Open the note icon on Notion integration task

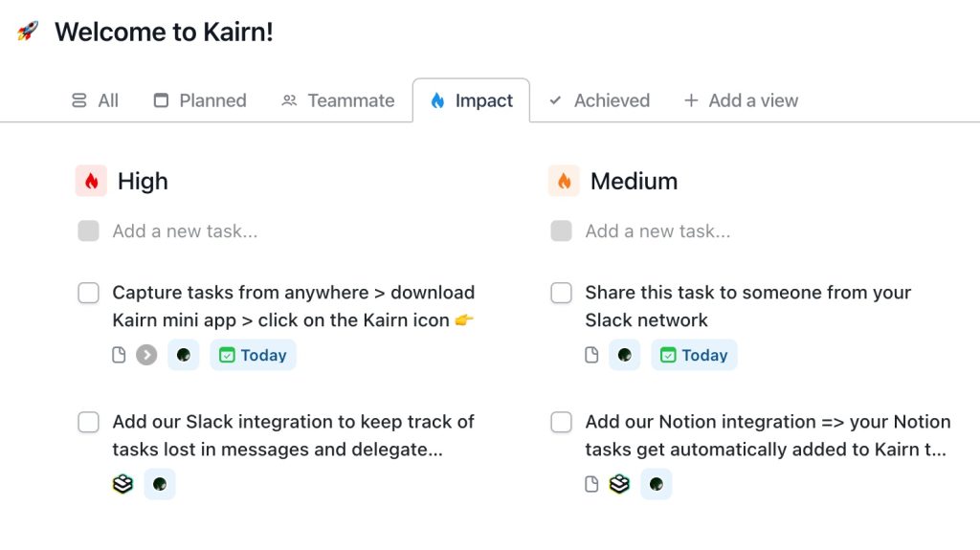pos(591,484)
